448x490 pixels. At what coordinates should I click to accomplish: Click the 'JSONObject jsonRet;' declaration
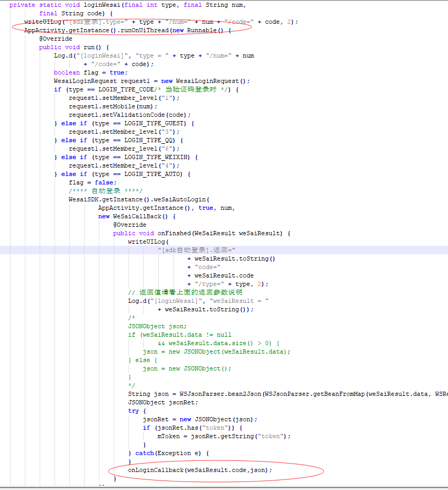(163, 402)
